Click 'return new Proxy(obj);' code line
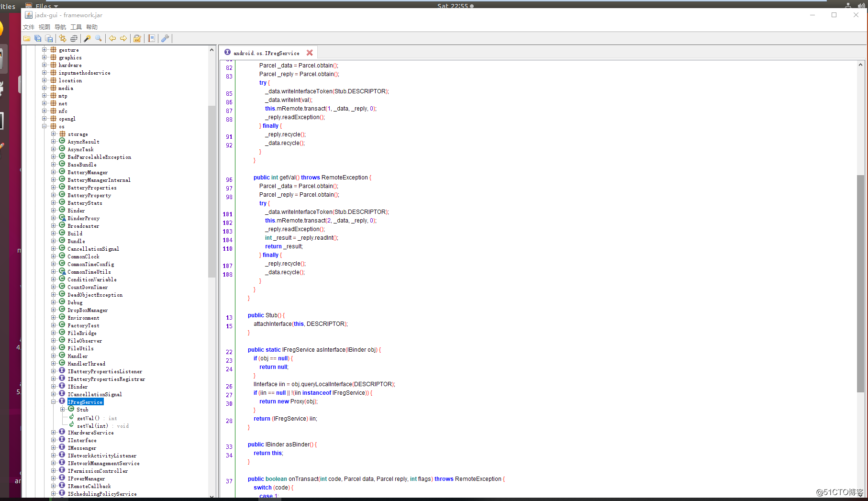868x501 pixels. pyautogui.click(x=289, y=401)
